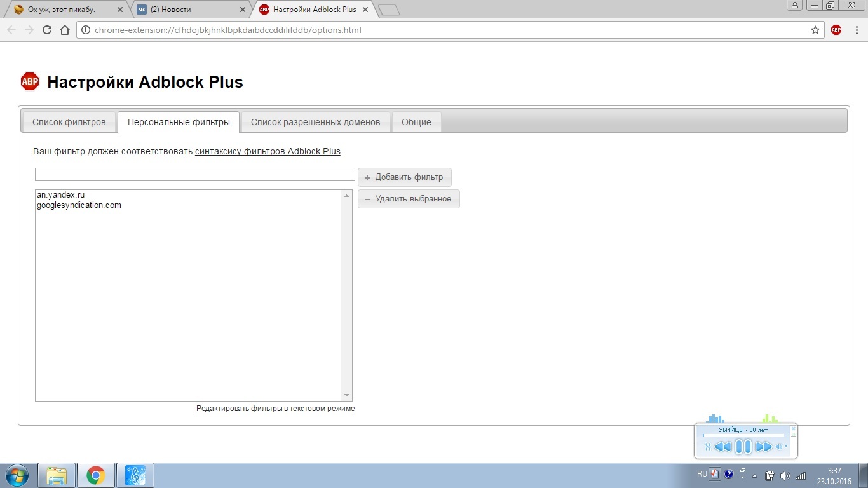This screenshot has height=488, width=868.
Task: Navigate back in Chrome
Action: point(11,30)
